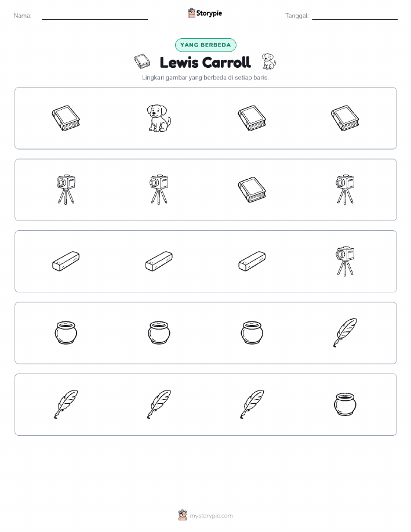The width and height of the screenshot is (411, 532).
Task: Click the bear mascot icon in the footer
Action: click(x=183, y=515)
